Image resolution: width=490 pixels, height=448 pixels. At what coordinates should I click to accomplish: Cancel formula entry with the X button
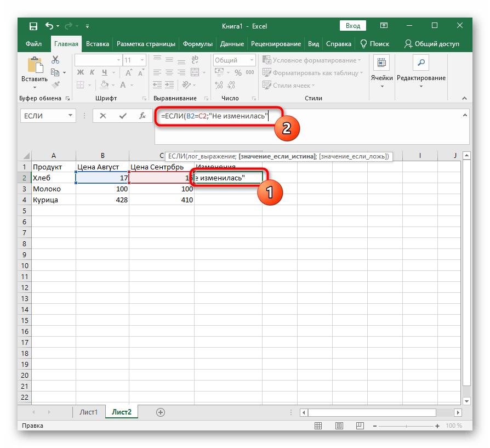tap(103, 116)
